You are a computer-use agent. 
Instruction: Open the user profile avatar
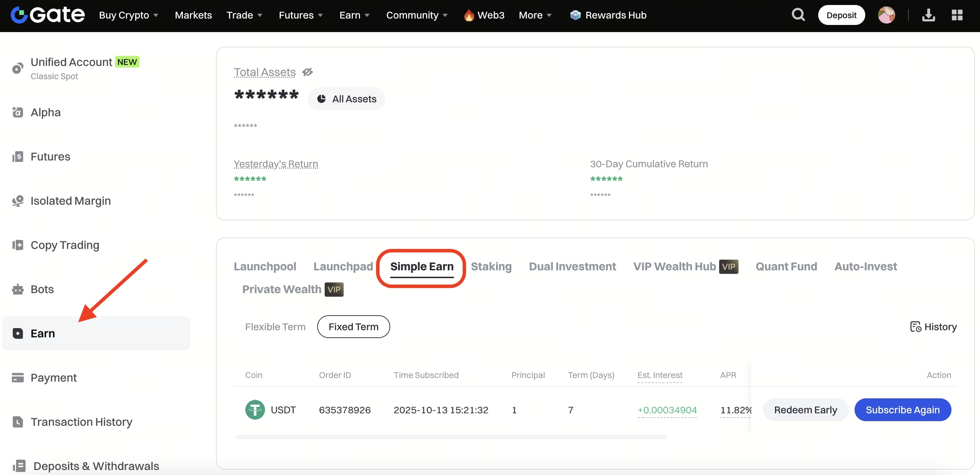[886, 15]
